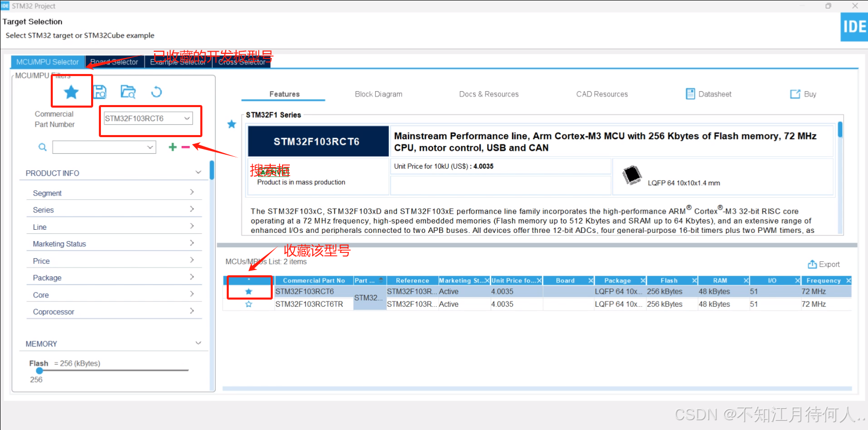
Task: Select the STM32F103RCT6 part number cell
Action: (x=314, y=292)
